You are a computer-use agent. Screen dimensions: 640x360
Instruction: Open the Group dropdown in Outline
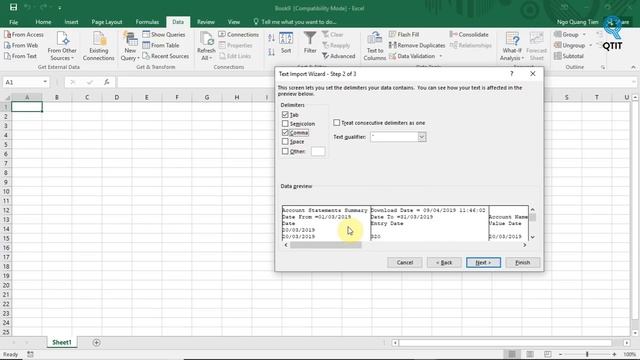(x=584, y=35)
